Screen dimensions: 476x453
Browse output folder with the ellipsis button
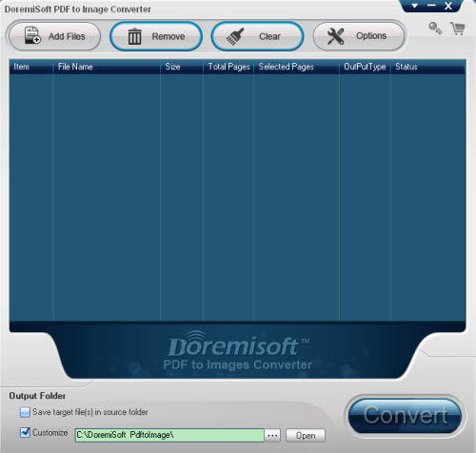tap(272, 435)
